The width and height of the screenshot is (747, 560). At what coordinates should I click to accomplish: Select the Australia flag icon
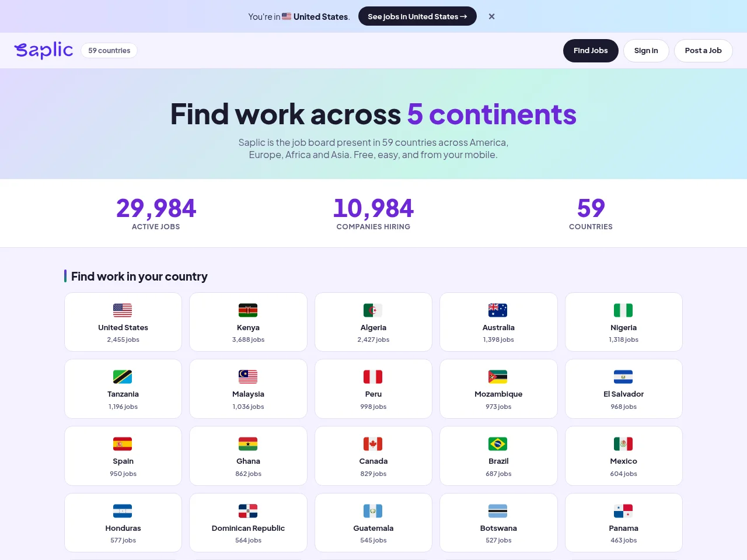coord(498,310)
